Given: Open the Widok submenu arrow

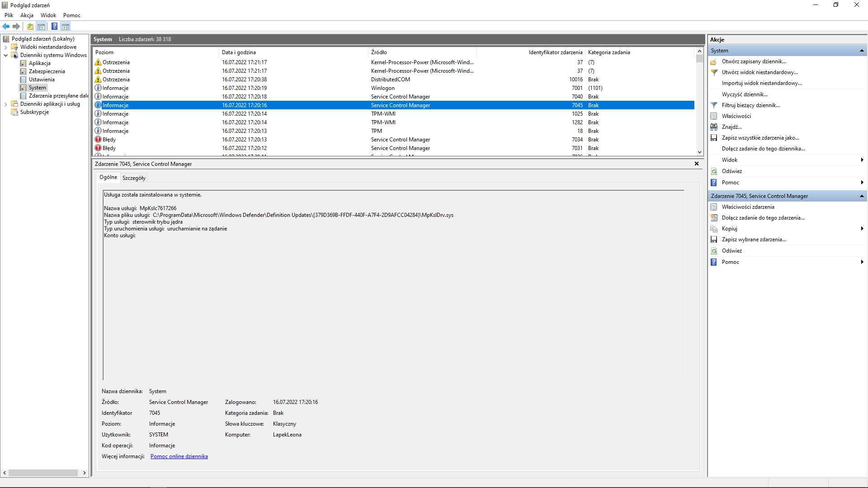Looking at the screenshot, I should [862, 160].
